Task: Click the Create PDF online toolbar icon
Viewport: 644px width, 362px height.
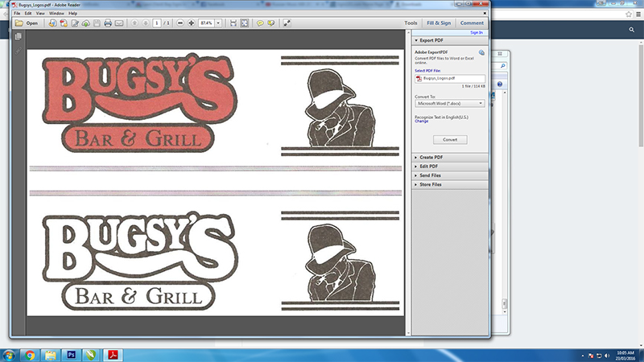Action: click(52, 23)
